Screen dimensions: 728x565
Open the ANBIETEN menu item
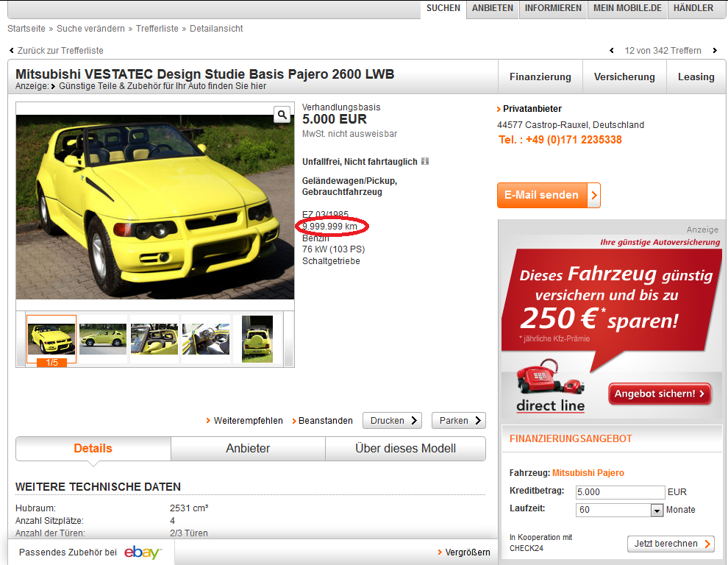pos(493,8)
